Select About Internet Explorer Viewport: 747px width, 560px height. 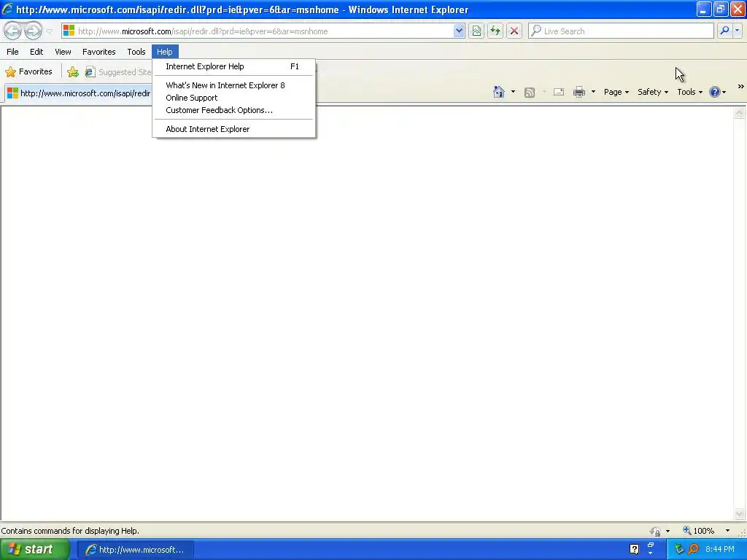233,129
